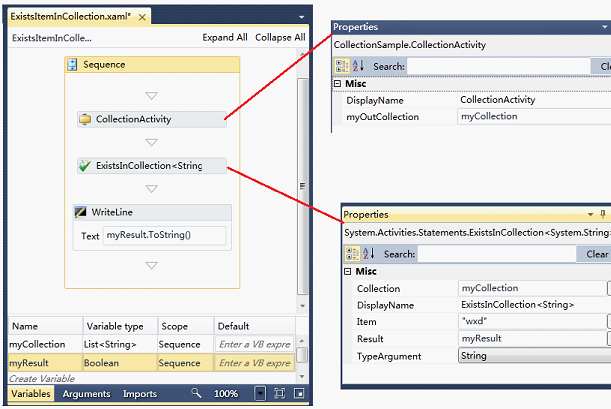
Task: Click the drop triangle above WriteLine
Action: pos(152,189)
